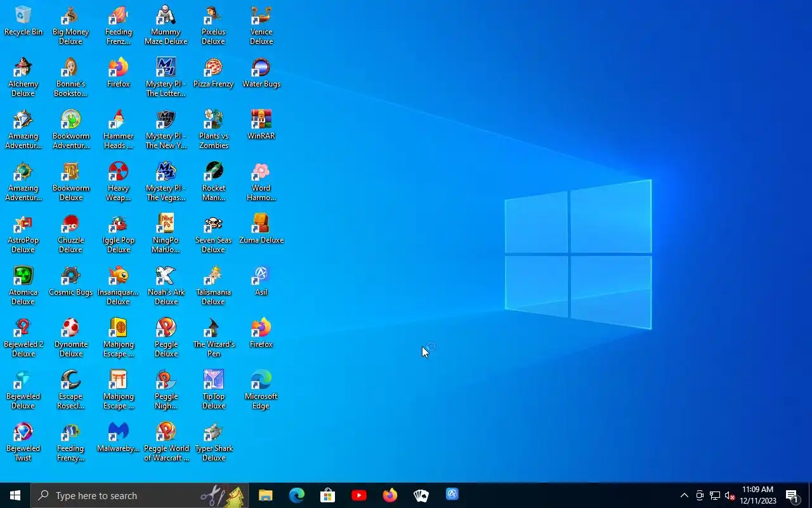Open TipTop Deluxe shortcut
Screen dimensions: 812x508
pos(214,390)
